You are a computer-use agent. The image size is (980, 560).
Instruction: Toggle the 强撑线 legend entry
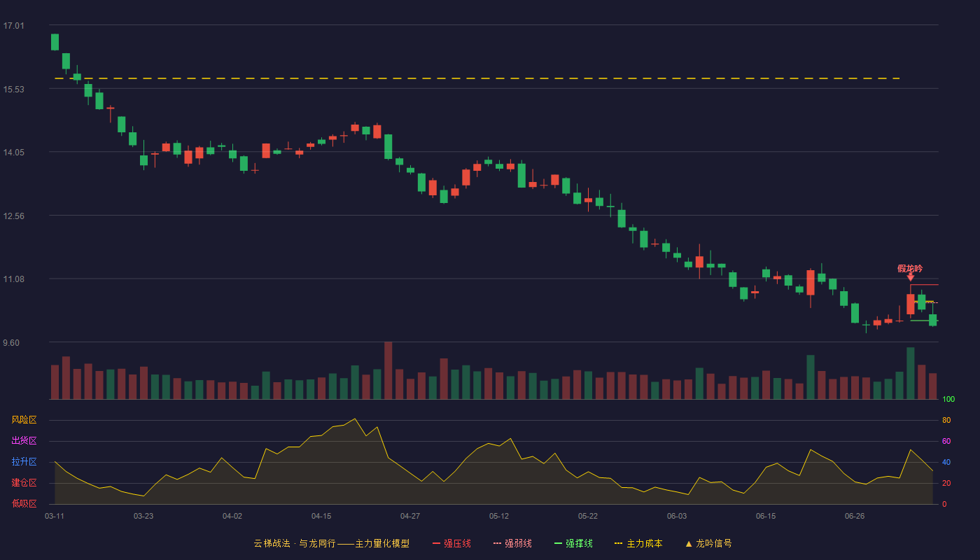click(573, 543)
